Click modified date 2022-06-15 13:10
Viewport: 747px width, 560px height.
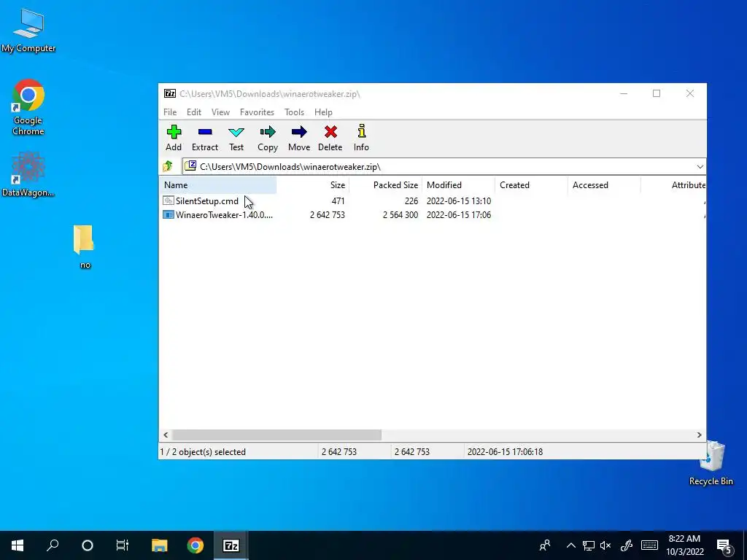459,201
